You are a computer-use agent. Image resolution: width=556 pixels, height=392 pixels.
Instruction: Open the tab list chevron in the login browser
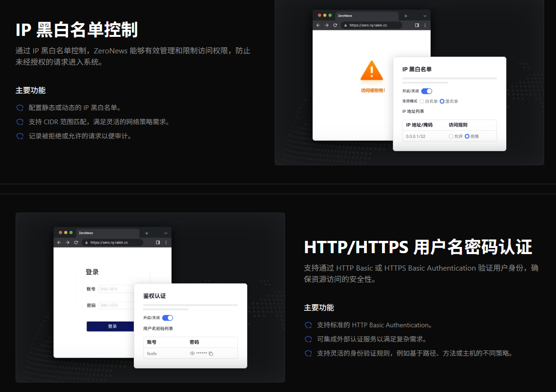coord(165,233)
